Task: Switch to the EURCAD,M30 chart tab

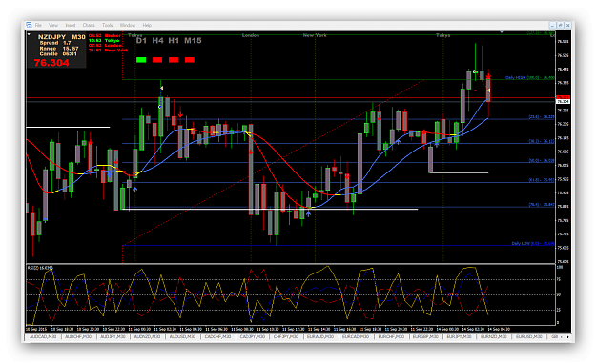Action: point(356,336)
